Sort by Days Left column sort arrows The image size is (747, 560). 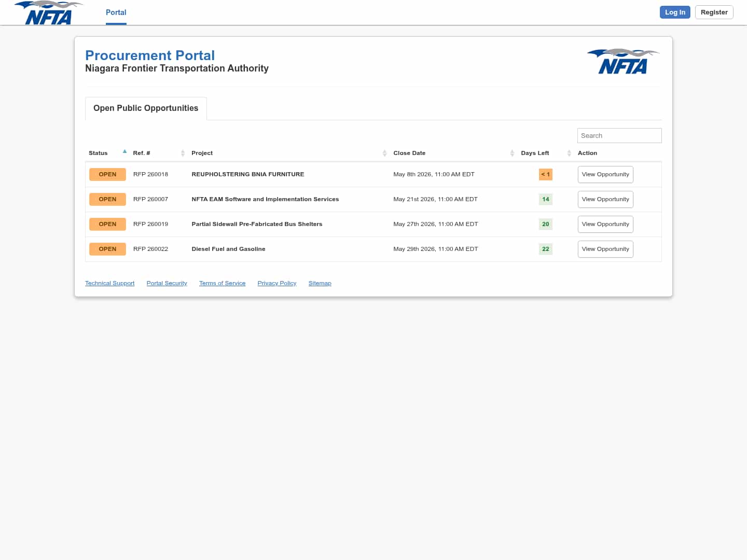pos(569,153)
